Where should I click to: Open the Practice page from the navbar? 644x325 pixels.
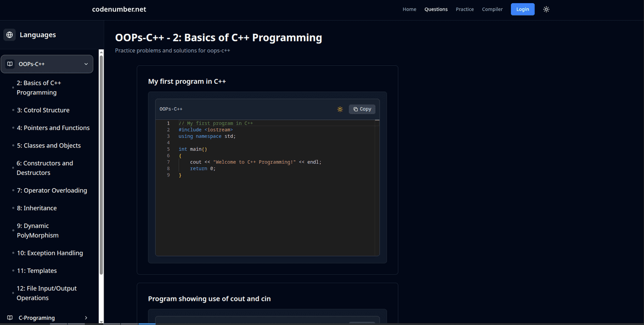click(464, 9)
